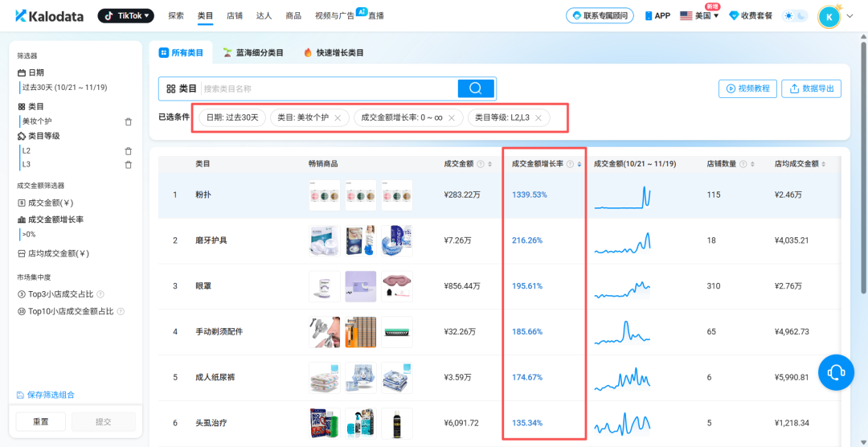Delete the L3 level filter
The image size is (868, 447).
tap(129, 165)
